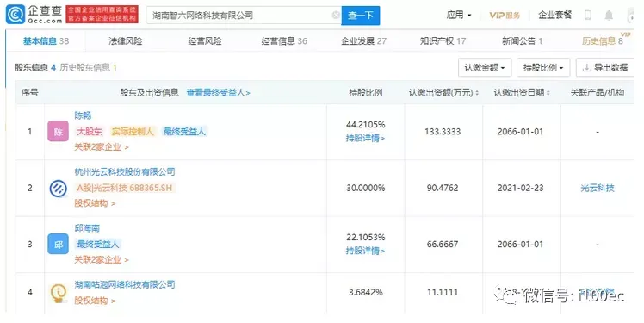Click the pink 陈 avatar for 陈畅
The height and width of the screenshot is (323, 644).
(58, 132)
